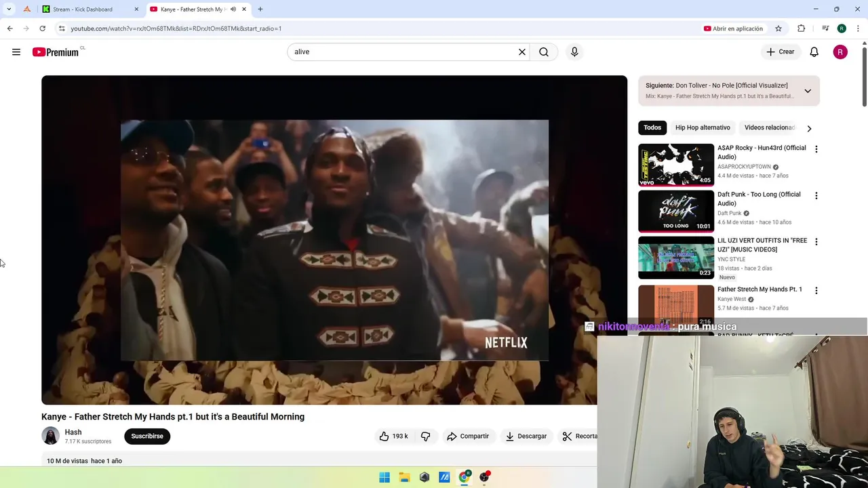Reload the current page

click(x=42, y=28)
